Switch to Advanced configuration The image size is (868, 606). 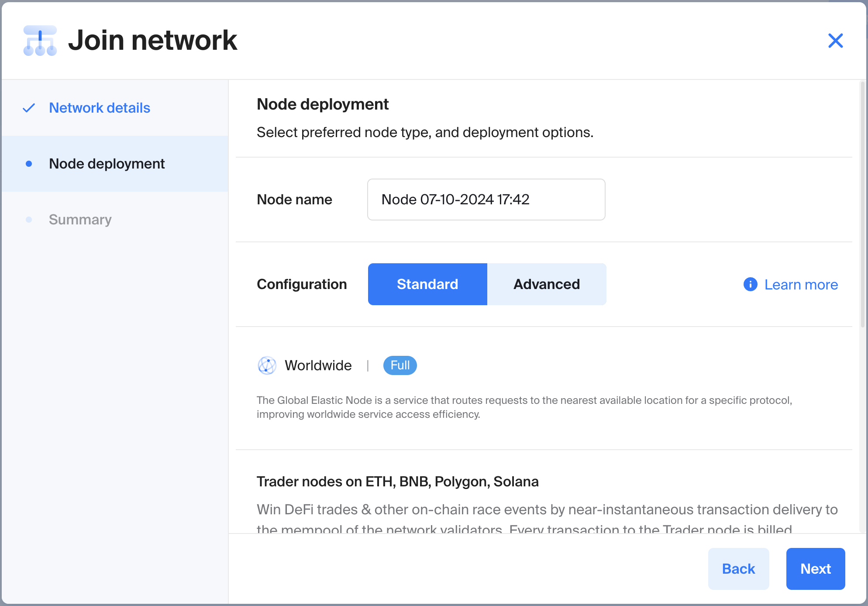click(546, 284)
